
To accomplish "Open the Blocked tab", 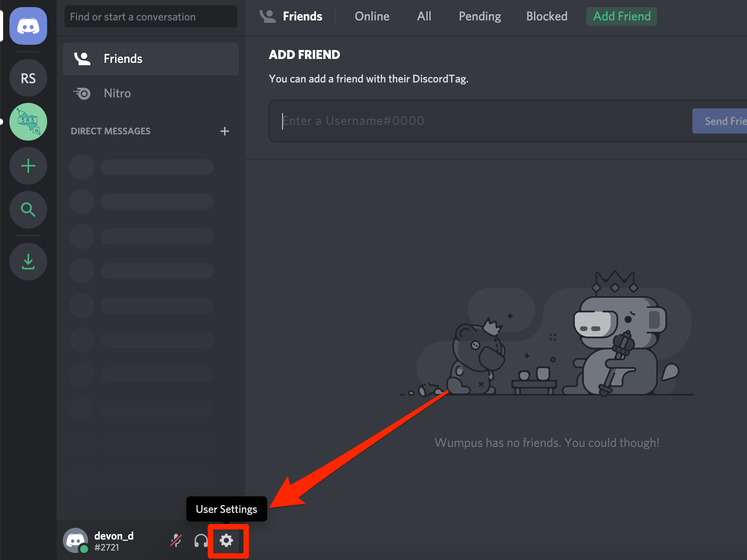I will tap(547, 16).
